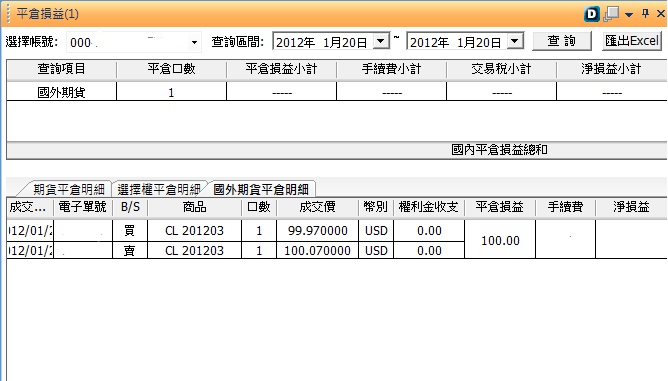Viewport: 668px width, 381px height.
Task: Click the blue D icon in title bar
Action: 592,14
